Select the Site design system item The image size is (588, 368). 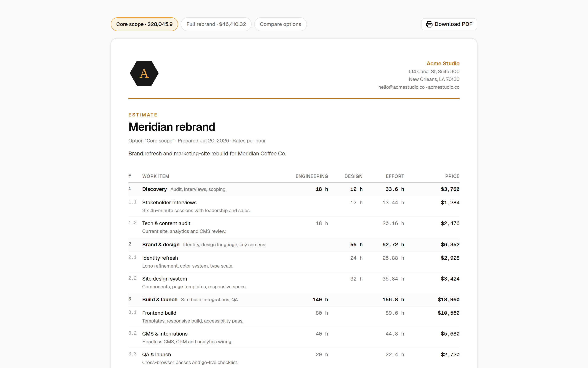(x=165, y=279)
